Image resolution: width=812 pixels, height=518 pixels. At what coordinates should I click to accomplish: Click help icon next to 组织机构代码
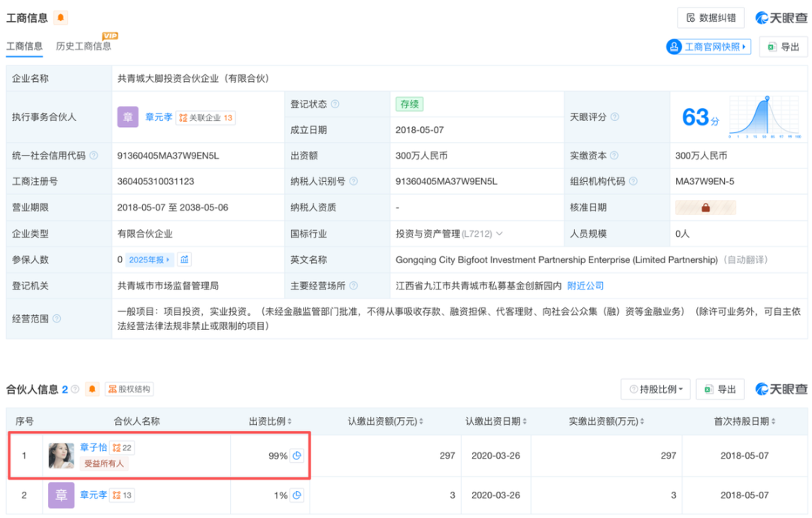(x=633, y=181)
